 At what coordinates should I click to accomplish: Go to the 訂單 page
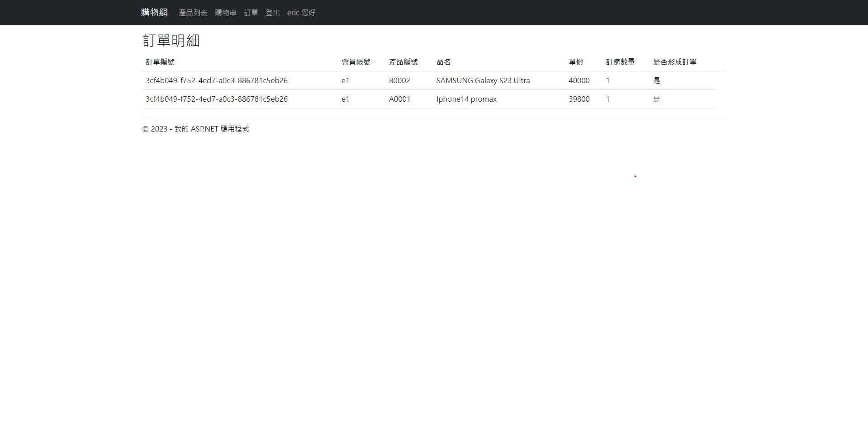click(x=251, y=13)
